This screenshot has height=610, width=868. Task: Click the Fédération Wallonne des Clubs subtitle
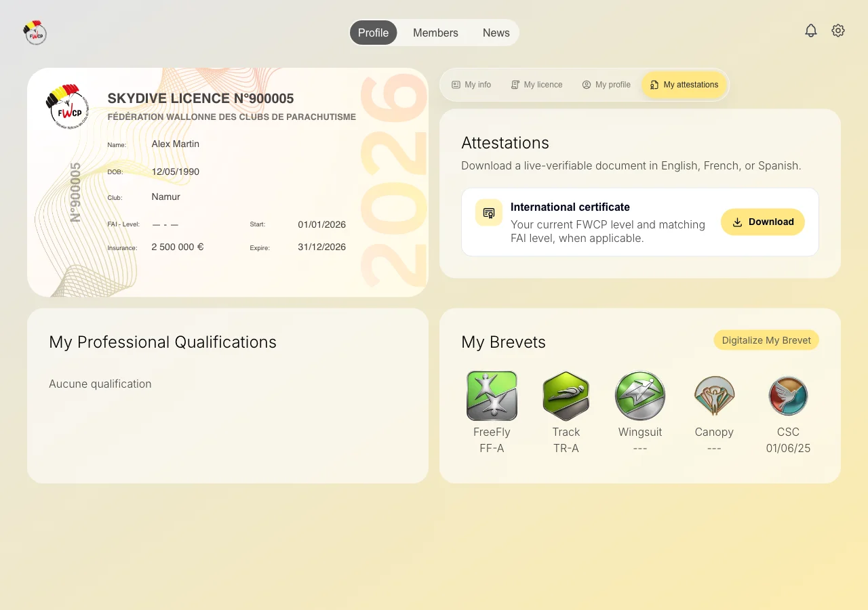[232, 117]
